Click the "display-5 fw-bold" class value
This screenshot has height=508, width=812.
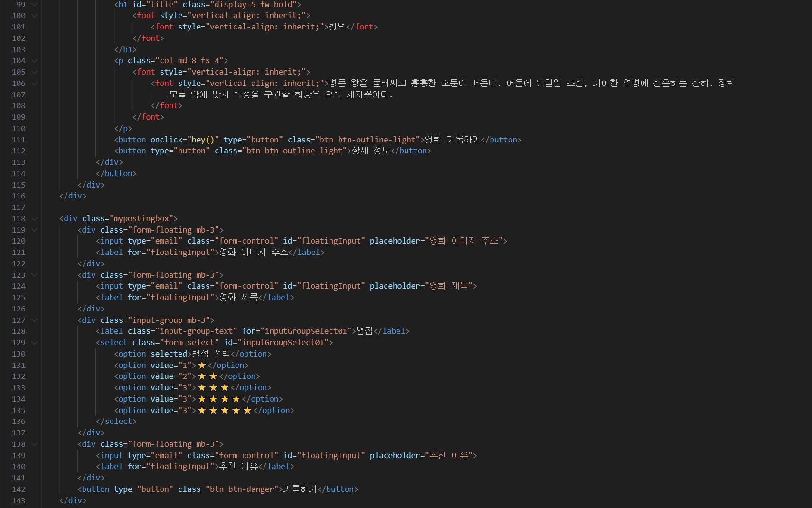coord(255,4)
